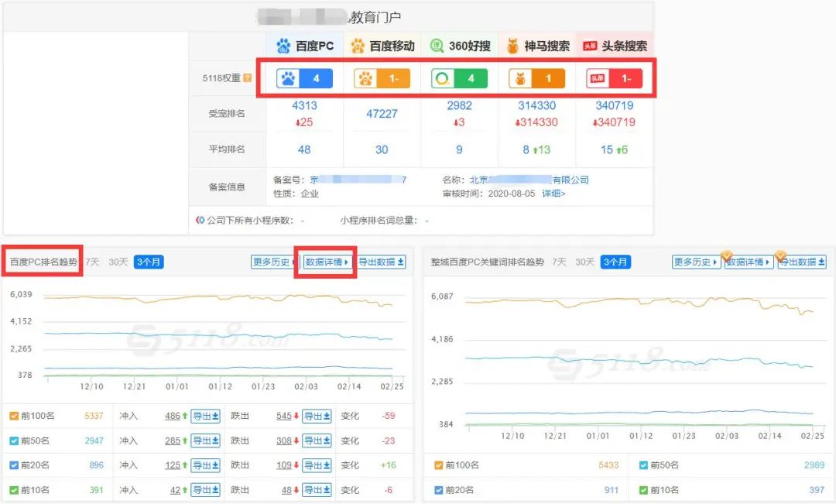836x504 pixels.
Task: Click 导出数据 button in the right panel
Action: click(x=802, y=262)
